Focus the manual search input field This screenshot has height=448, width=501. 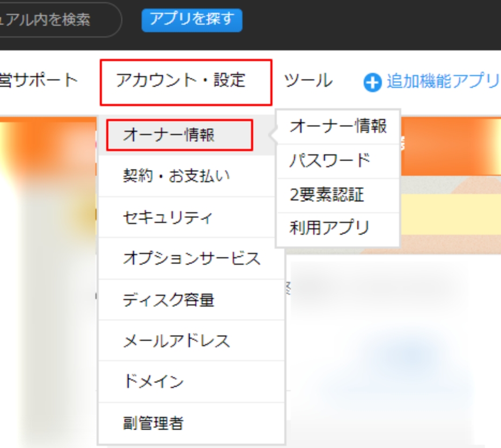click(x=54, y=20)
